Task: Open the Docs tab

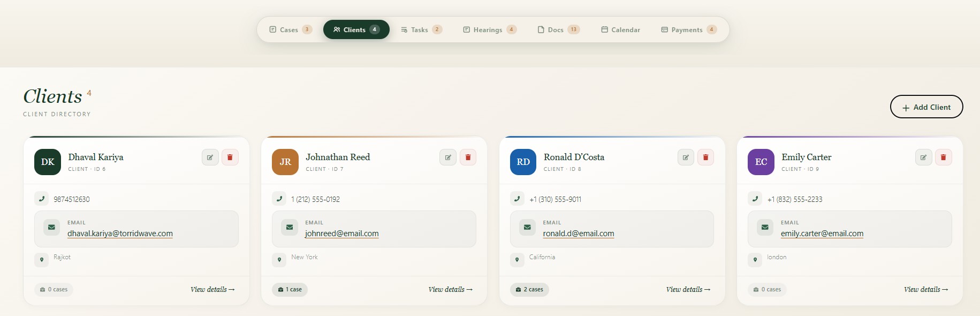Action: point(558,29)
